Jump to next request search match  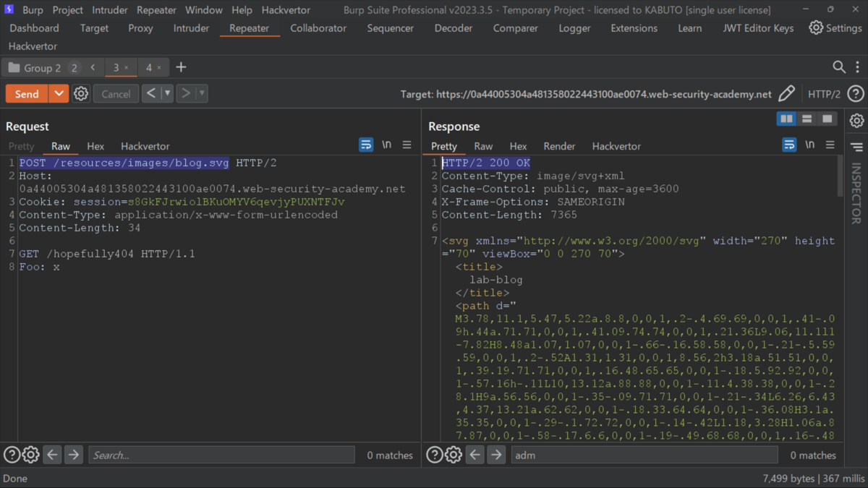click(x=74, y=455)
